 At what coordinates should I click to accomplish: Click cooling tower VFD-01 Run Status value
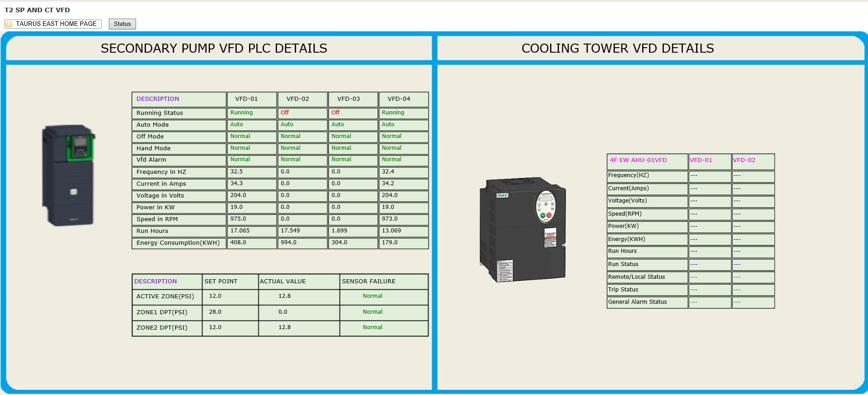(694, 264)
